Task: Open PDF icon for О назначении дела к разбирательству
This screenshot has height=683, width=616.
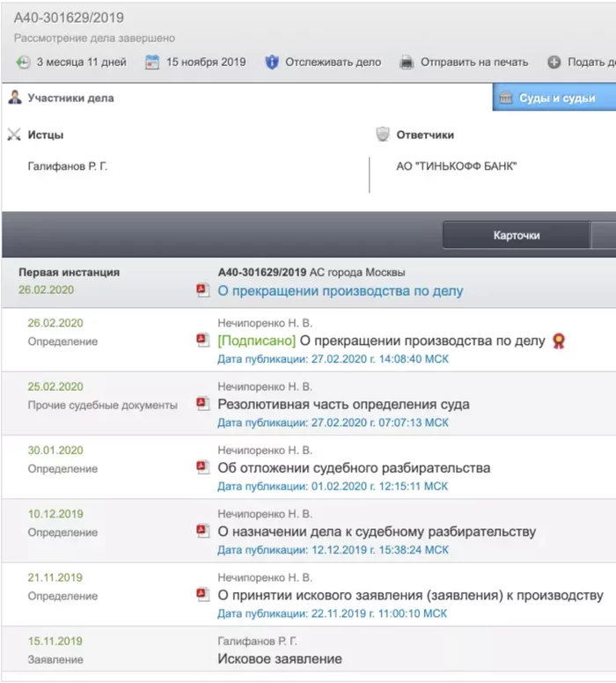Action: [203, 532]
